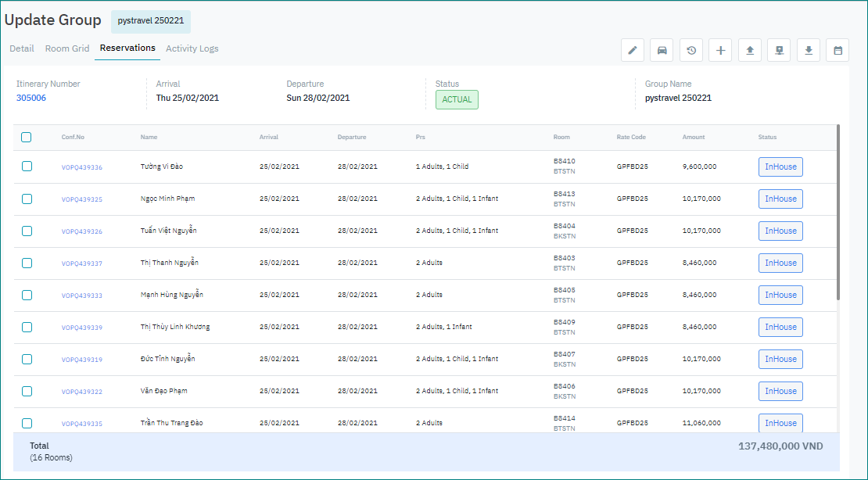Open confirmation VOPQ439326 link
The width and height of the screenshot is (868, 480).
click(82, 231)
